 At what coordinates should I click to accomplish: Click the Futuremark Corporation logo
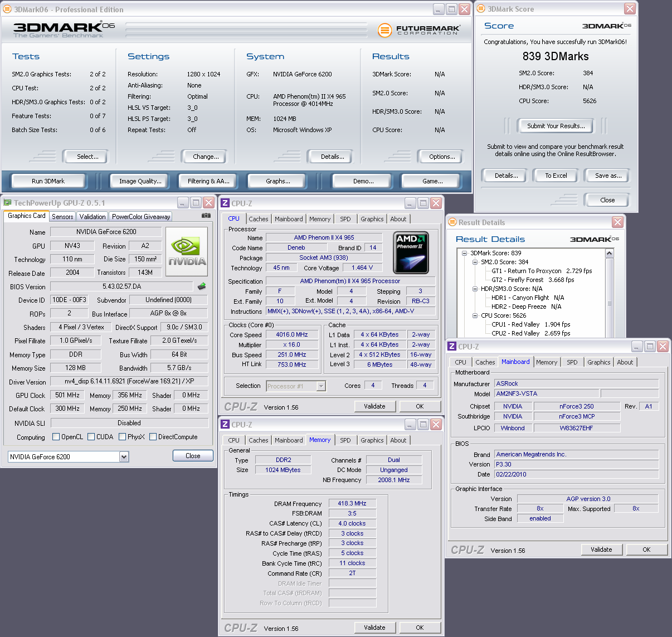pyautogui.click(x=419, y=30)
